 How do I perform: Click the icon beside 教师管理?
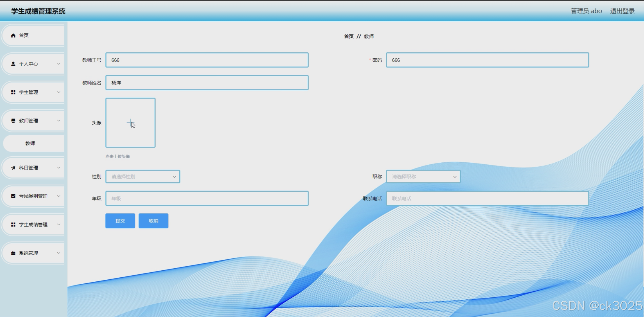tap(13, 121)
